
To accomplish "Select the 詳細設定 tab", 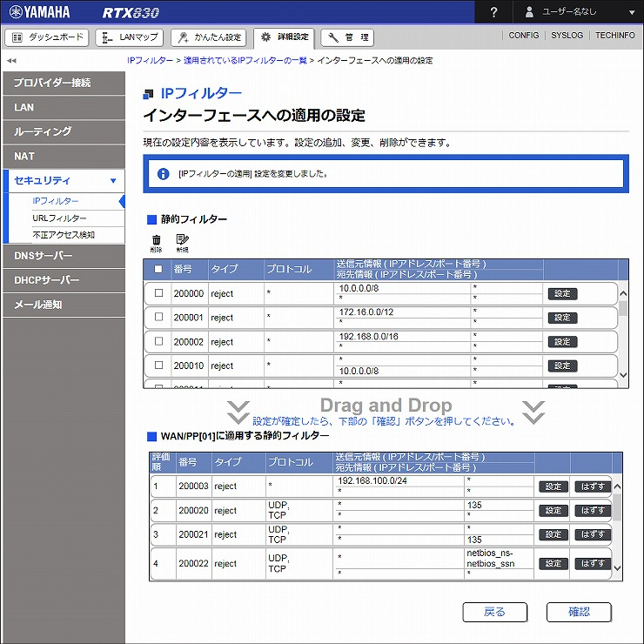I will (x=285, y=37).
